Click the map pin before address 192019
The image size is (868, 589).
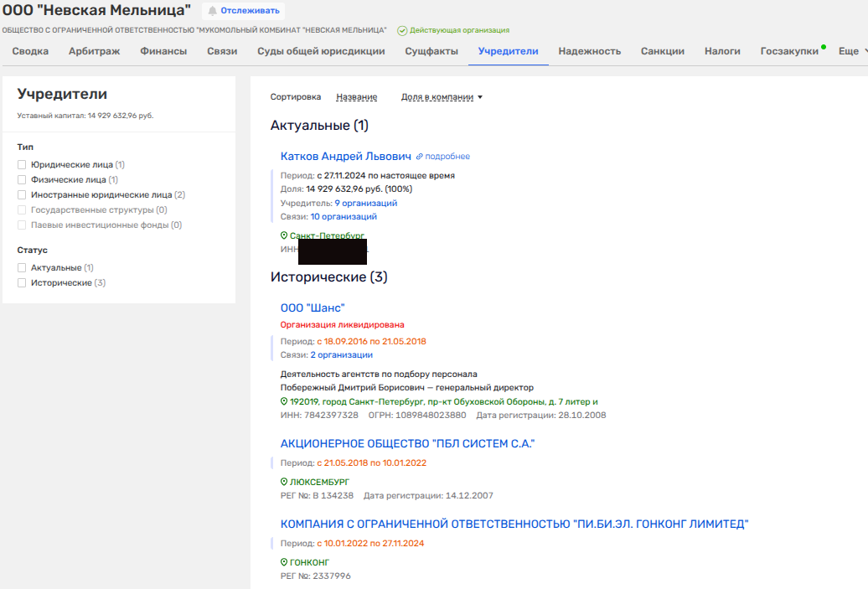tap(284, 401)
